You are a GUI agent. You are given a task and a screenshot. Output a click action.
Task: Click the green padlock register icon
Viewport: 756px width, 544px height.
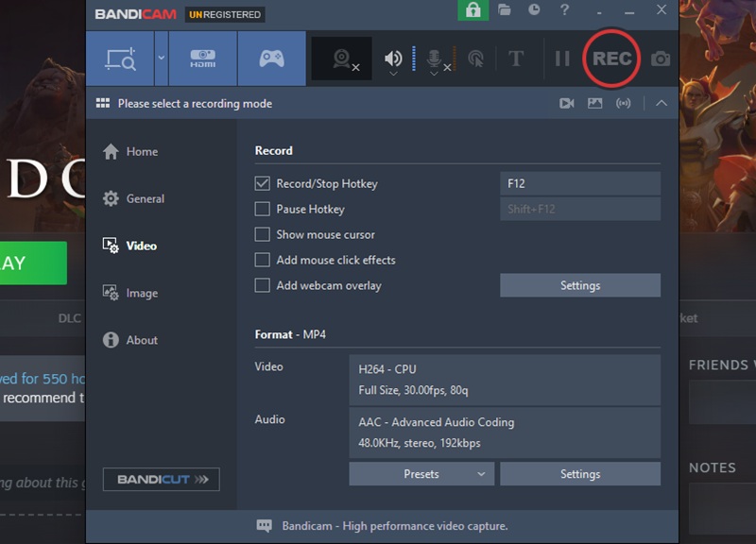[473, 10]
